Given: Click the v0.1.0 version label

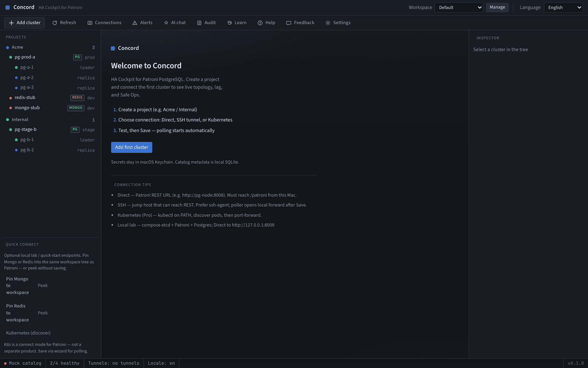Looking at the screenshot, I should [576, 363].
